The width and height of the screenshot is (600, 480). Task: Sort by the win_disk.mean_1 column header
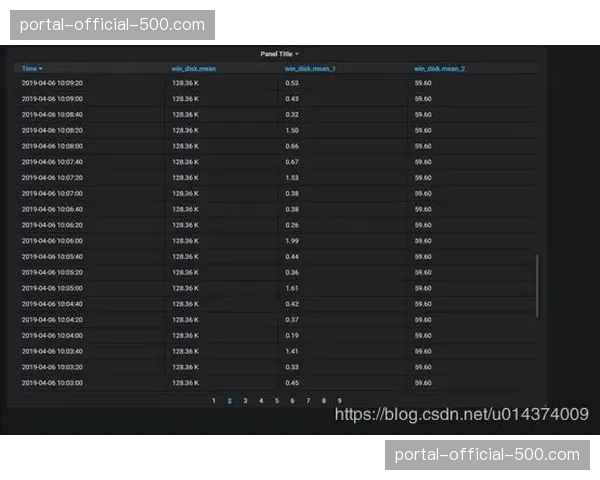(x=310, y=69)
